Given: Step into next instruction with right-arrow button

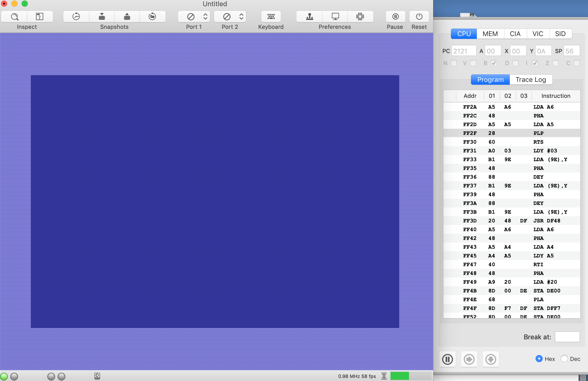Looking at the screenshot, I should 469,359.
